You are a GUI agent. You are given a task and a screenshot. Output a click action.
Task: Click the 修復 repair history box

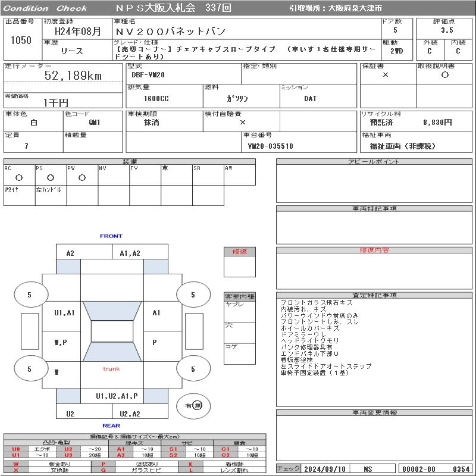tap(239, 252)
